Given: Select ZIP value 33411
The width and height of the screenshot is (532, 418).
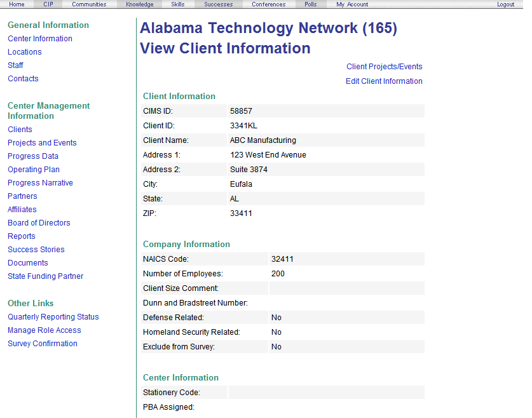Looking at the screenshot, I should point(241,213).
